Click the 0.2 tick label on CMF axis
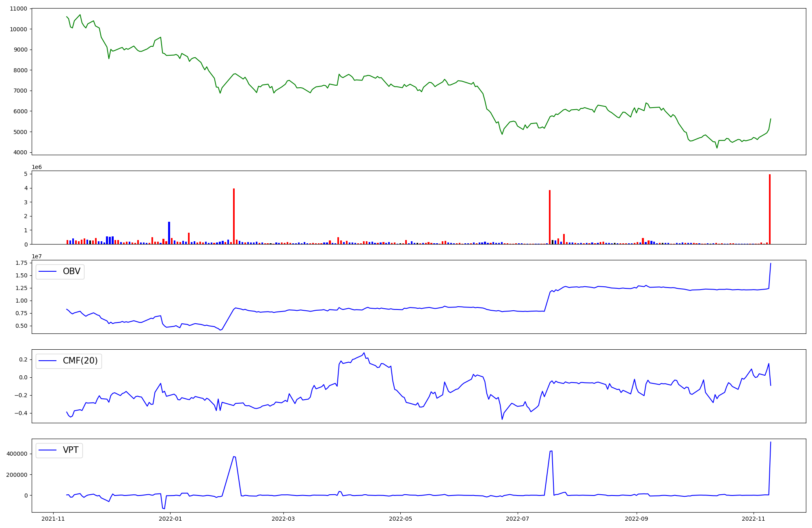 23,359
